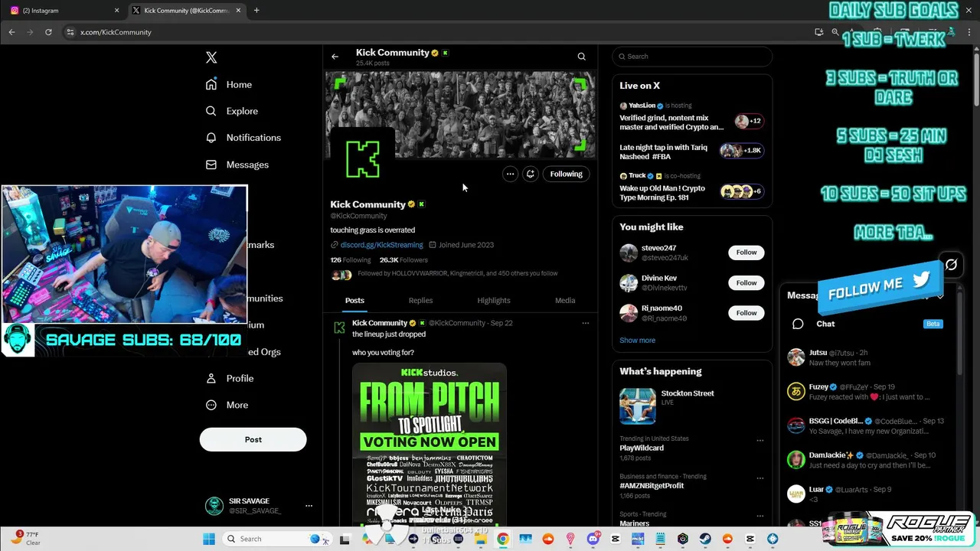The width and height of the screenshot is (980, 551).
Task: Switch to the Replies tab
Action: click(x=420, y=301)
